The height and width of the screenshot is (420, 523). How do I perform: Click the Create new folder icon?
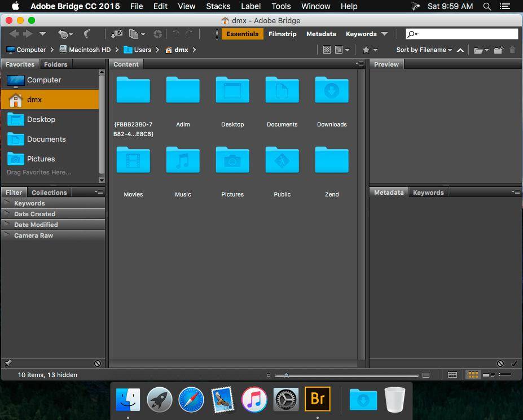tap(498, 50)
